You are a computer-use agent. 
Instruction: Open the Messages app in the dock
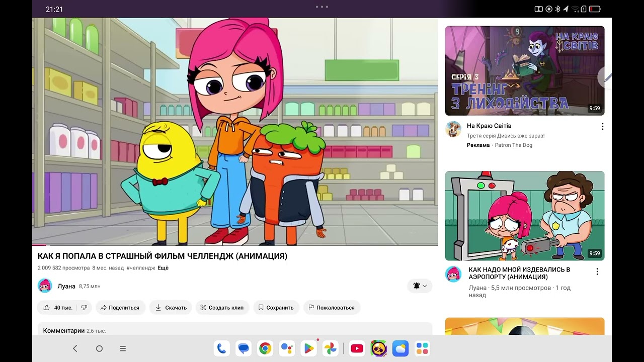244,348
